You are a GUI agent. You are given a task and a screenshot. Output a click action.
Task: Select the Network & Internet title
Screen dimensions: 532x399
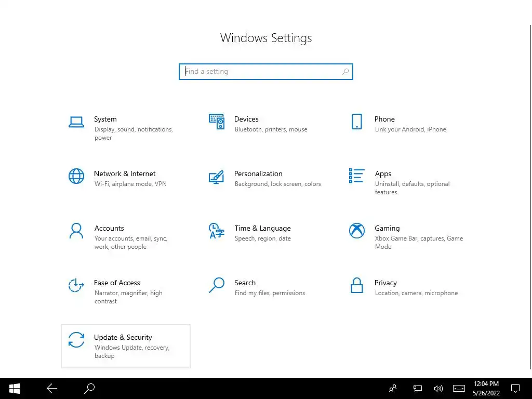tap(125, 174)
